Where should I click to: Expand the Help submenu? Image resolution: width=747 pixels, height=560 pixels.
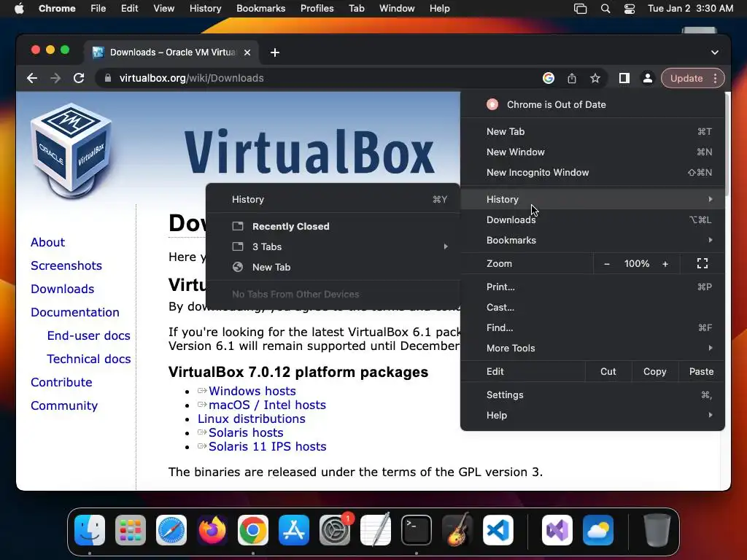click(592, 415)
